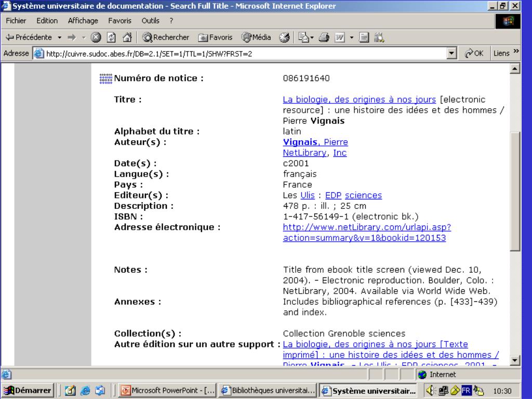This screenshot has height=399, width=532.
Task: Open the NetLibrary author link
Action: point(304,153)
